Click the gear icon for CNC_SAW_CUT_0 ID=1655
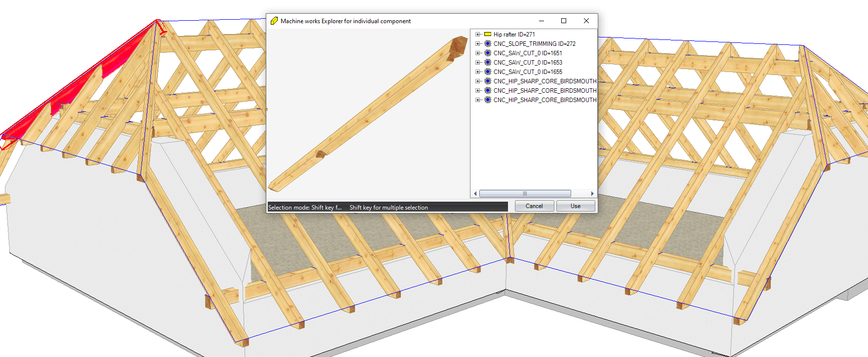868x357 pixels. click(488, 72)
